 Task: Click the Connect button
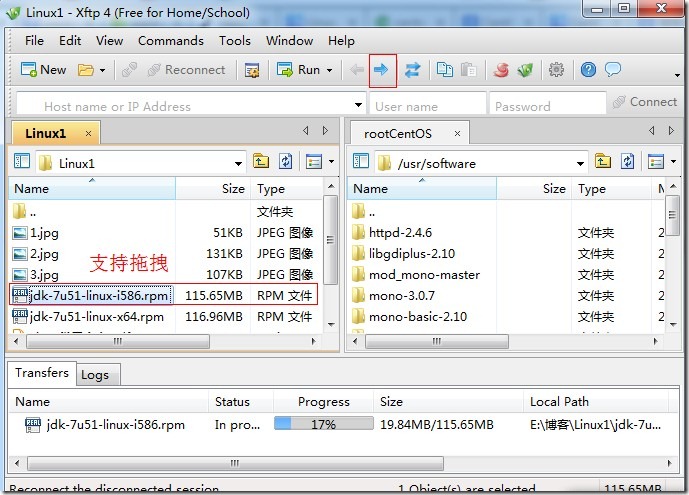[x=645, y=102]
